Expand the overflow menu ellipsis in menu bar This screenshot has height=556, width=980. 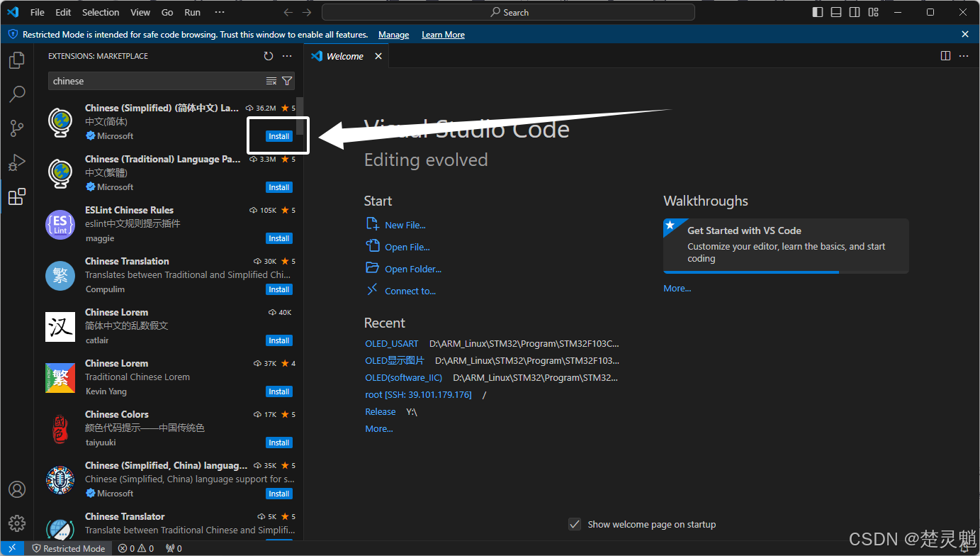[220, 12]
